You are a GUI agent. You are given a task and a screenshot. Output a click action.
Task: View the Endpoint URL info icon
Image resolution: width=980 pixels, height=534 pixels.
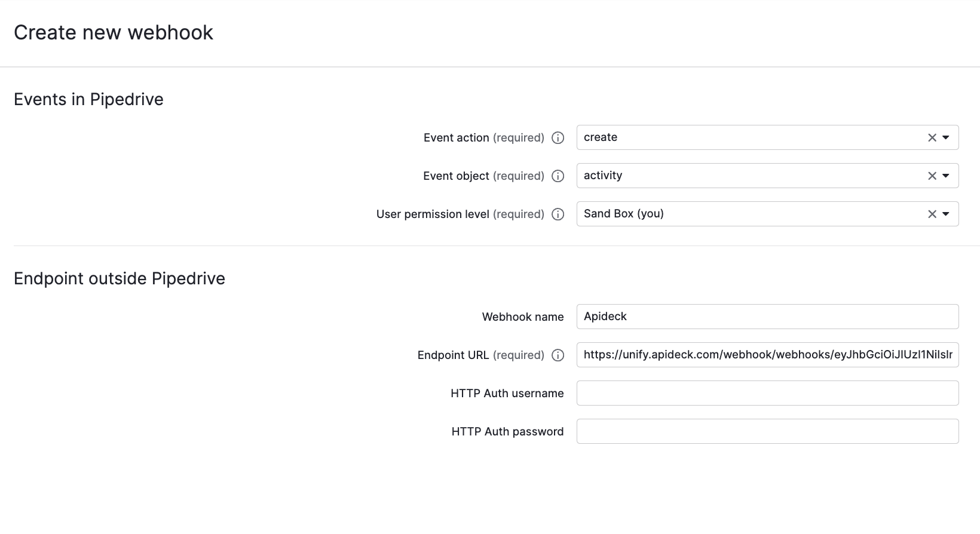coord(558,355)
